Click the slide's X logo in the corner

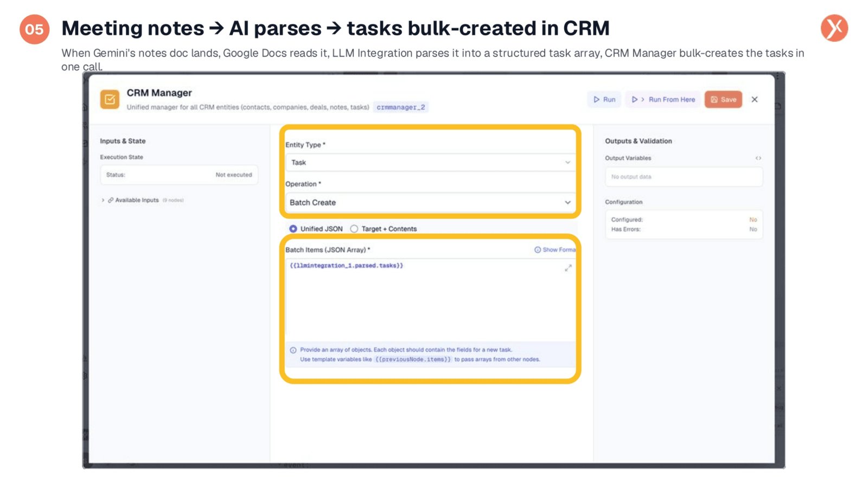click(x=834, y=28)
